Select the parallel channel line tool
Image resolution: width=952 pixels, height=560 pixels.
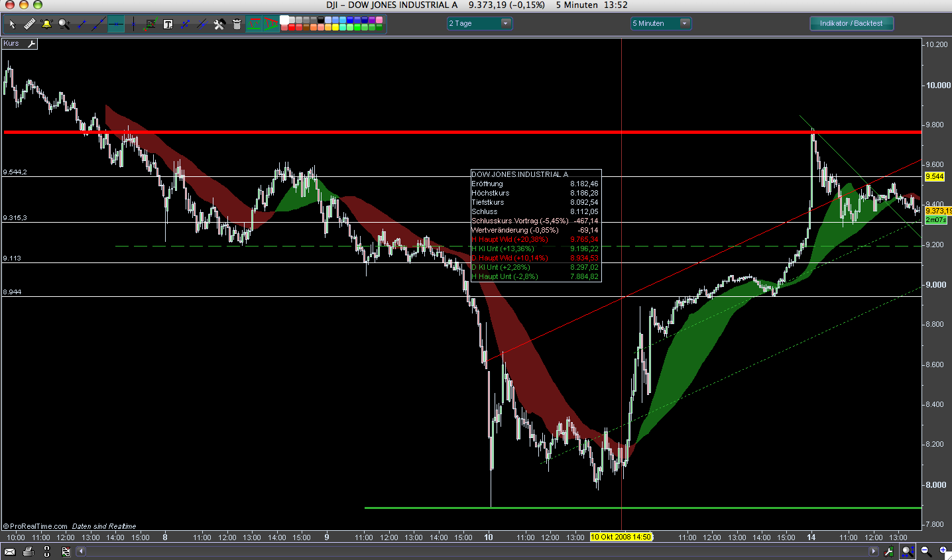[202, 25]
